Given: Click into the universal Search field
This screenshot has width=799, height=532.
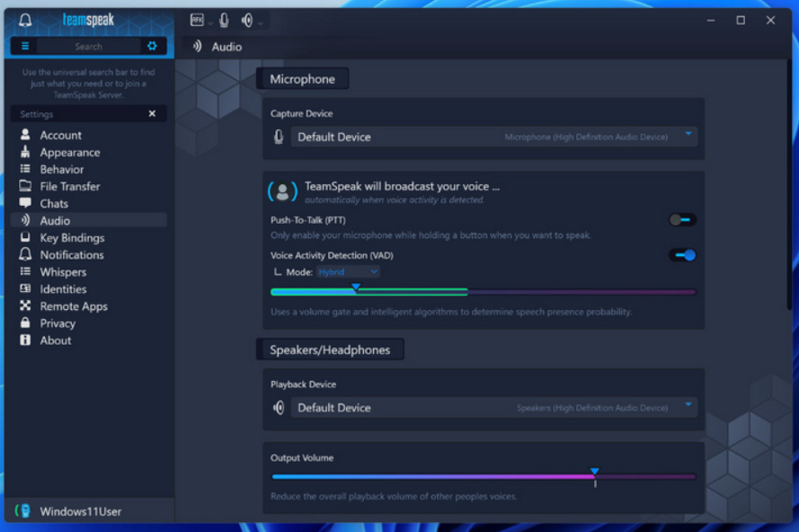Looking at the screenshot, I should pos(89,47).
